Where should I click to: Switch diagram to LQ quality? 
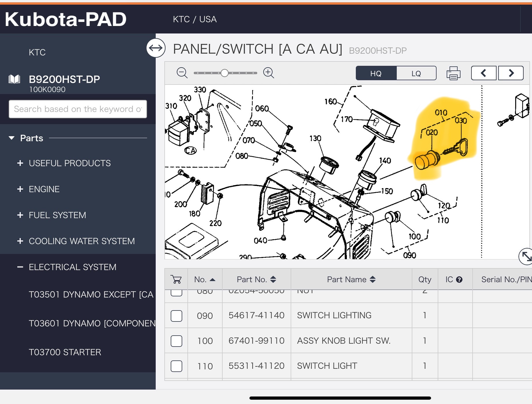pos(416,73)
